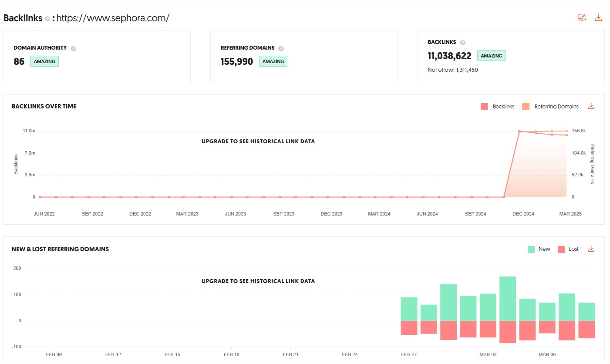Click the orange Referring Domains legend swatch
Screen dimensions: 610x364
(526, 106)
